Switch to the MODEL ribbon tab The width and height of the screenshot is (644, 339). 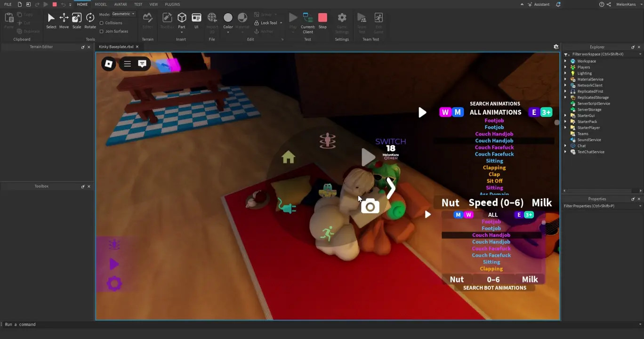(x=100, y=4)
